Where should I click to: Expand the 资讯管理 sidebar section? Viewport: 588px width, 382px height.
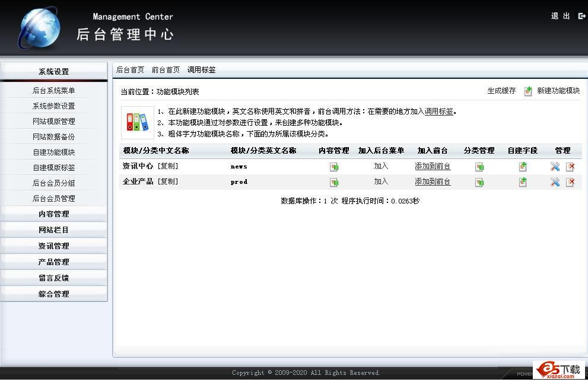coord(53,246)
